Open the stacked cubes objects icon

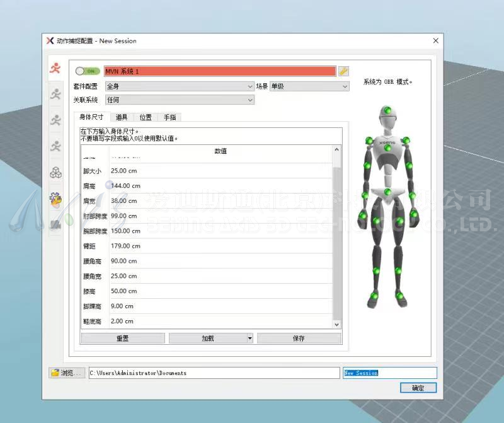coord(56,173)
